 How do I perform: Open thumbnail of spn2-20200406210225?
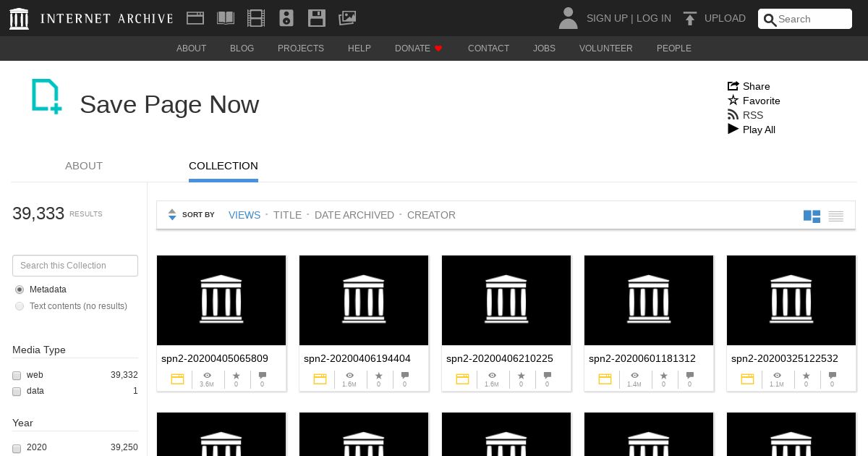pyautogui.click(x=506, y=300)
